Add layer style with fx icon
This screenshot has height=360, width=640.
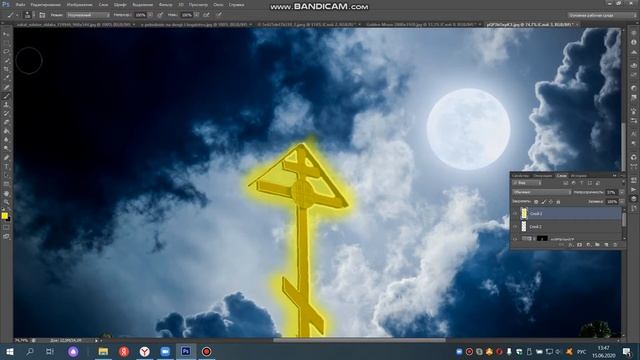(x=570, y=245)
